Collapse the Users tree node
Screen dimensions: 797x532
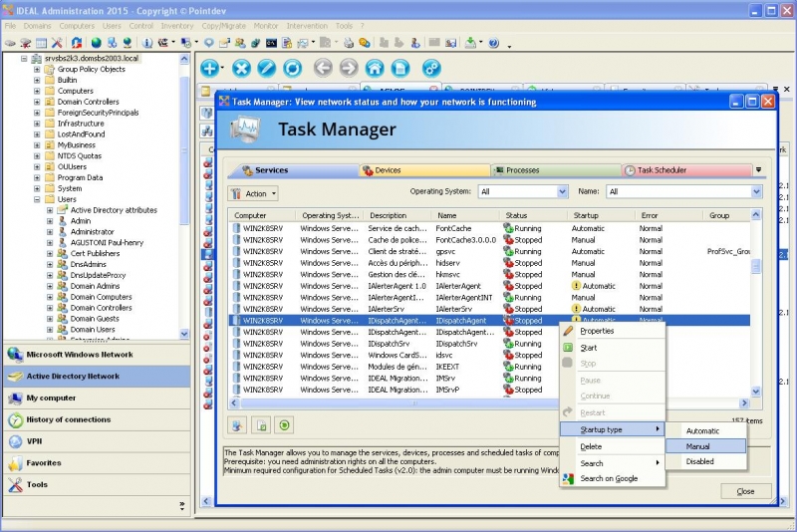pyautogui.click(x=37, y=199)
